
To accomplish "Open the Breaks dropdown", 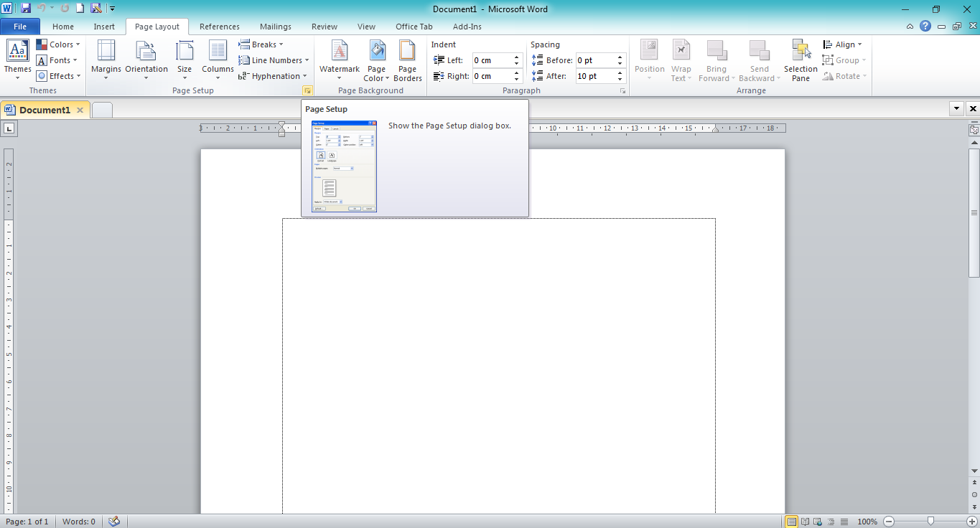I will coord(261,44).
